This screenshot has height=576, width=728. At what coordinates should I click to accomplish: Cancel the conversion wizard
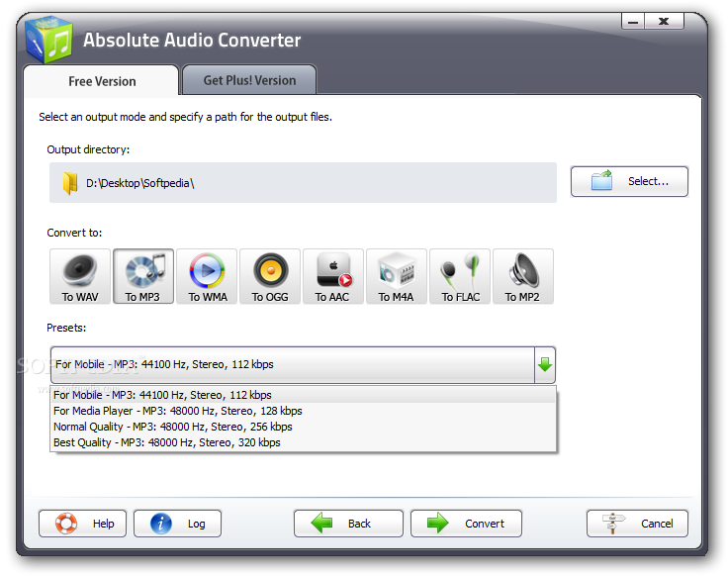pyautogui.click(x=637, y=524)
